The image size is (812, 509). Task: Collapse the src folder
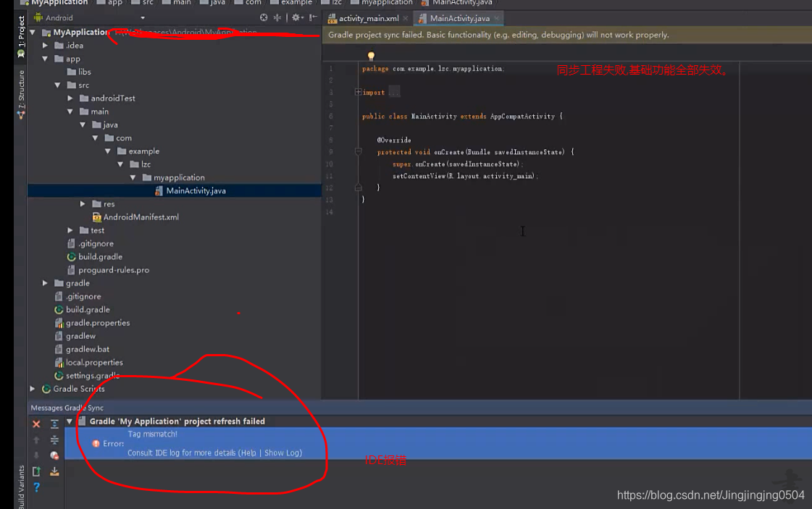pyautogui.click(x=57, y=85)
